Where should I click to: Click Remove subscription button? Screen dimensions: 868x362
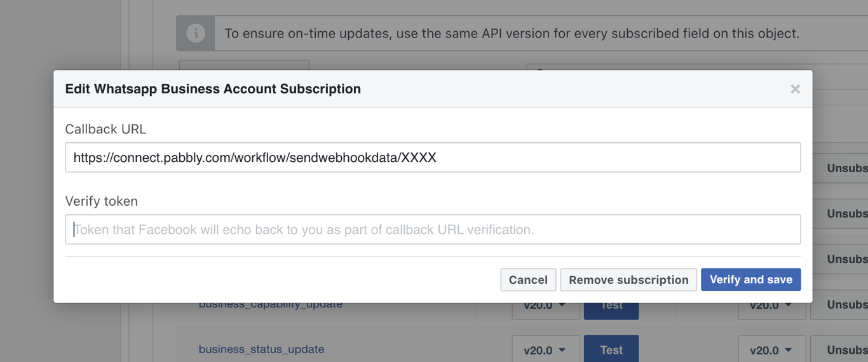pos(628,280)
